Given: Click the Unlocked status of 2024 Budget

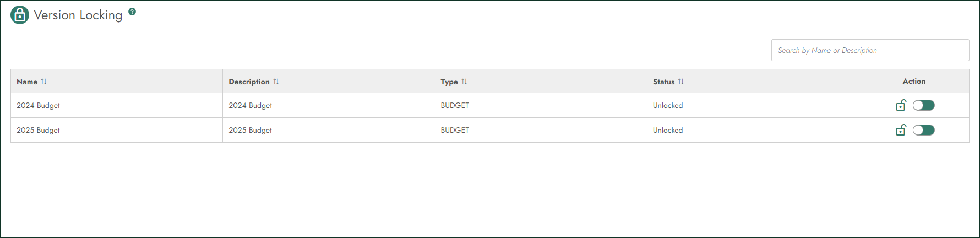Looking at the screenshot, I should point(668,105).
